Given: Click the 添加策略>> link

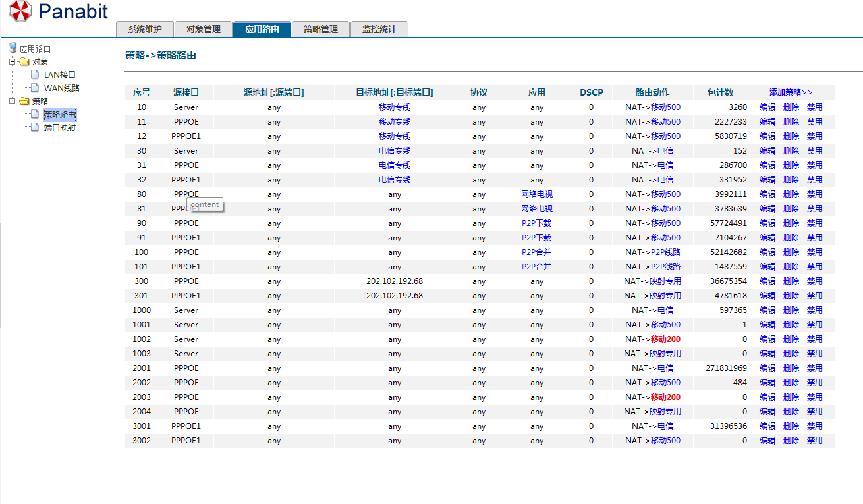Looking at the screenshot, I should pos(791,92).
